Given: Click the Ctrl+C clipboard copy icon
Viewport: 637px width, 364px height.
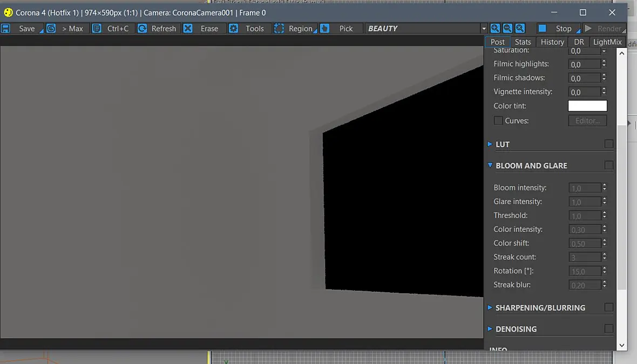Looking at the screenshot, I should pyautogui.click(x=97, y=29).
